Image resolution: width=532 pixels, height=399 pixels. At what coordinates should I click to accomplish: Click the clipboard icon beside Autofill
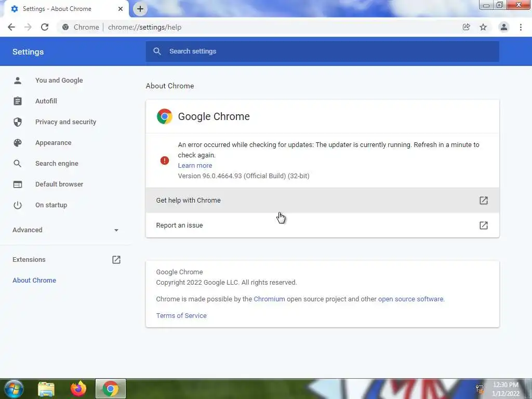coord(18,101)
